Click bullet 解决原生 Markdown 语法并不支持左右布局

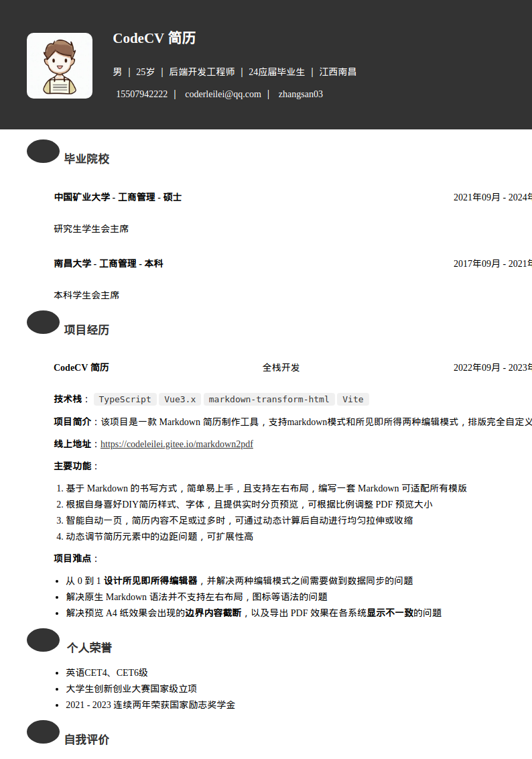click(197, 596)
